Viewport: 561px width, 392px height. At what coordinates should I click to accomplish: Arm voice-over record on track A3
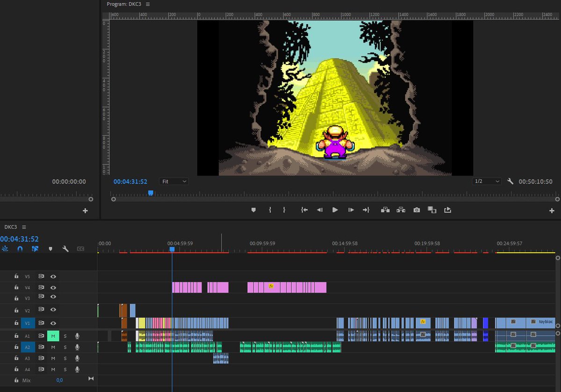click(x=77, y=358)
